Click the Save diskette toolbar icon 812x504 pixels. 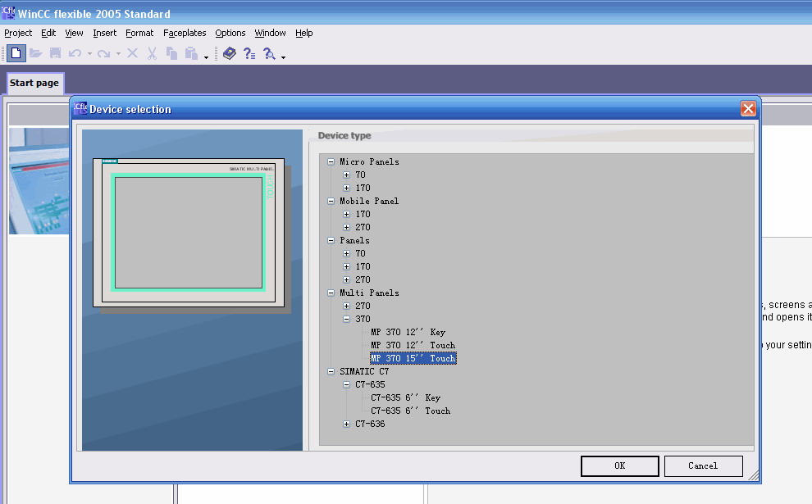[56, 53]
